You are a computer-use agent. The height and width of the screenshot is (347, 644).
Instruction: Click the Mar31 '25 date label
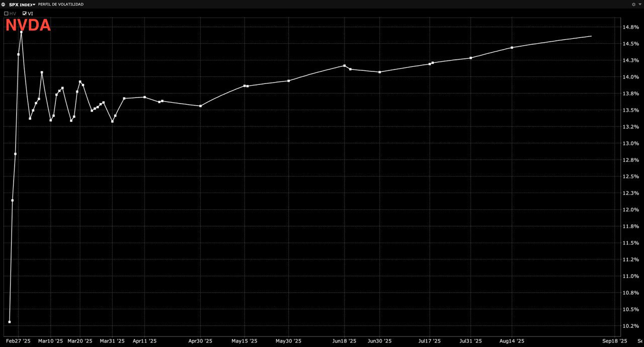click(x=112, y=341)
